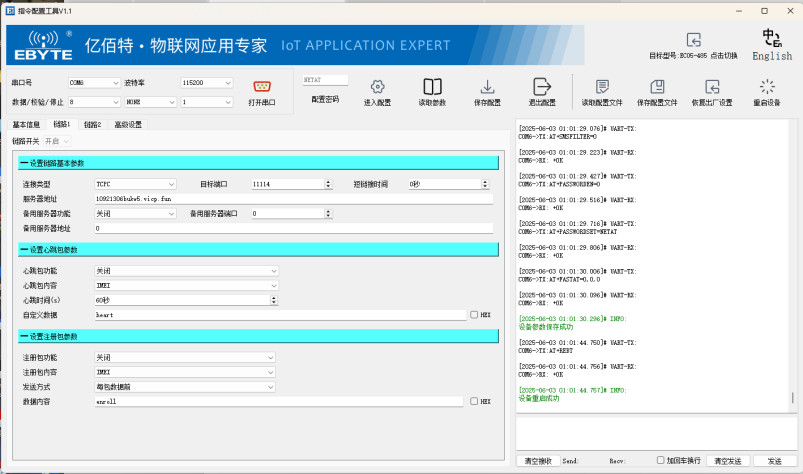Open the stop bits dropdown showing 1
Image resolution: width=803 pixels, height=474 pixels.
click(x=207, y=102)
